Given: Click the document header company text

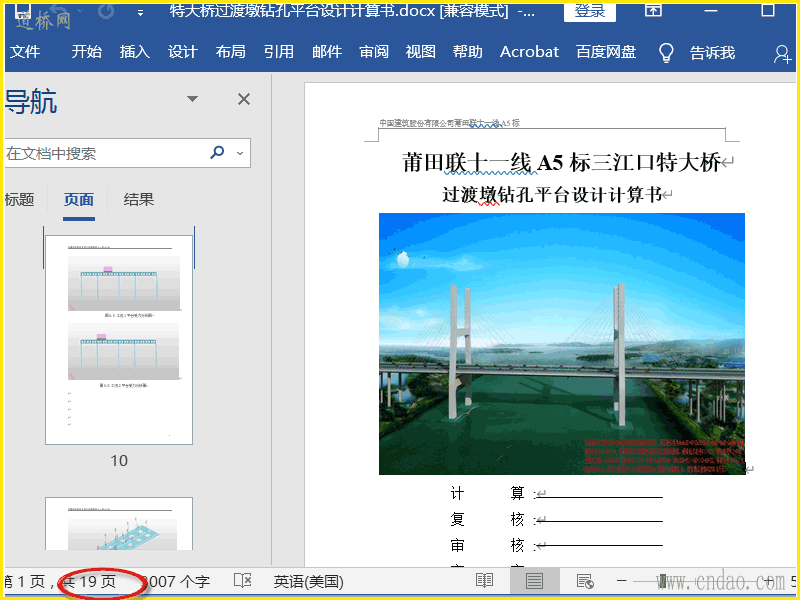Looking at the screenshot, I should coord(449,123).
